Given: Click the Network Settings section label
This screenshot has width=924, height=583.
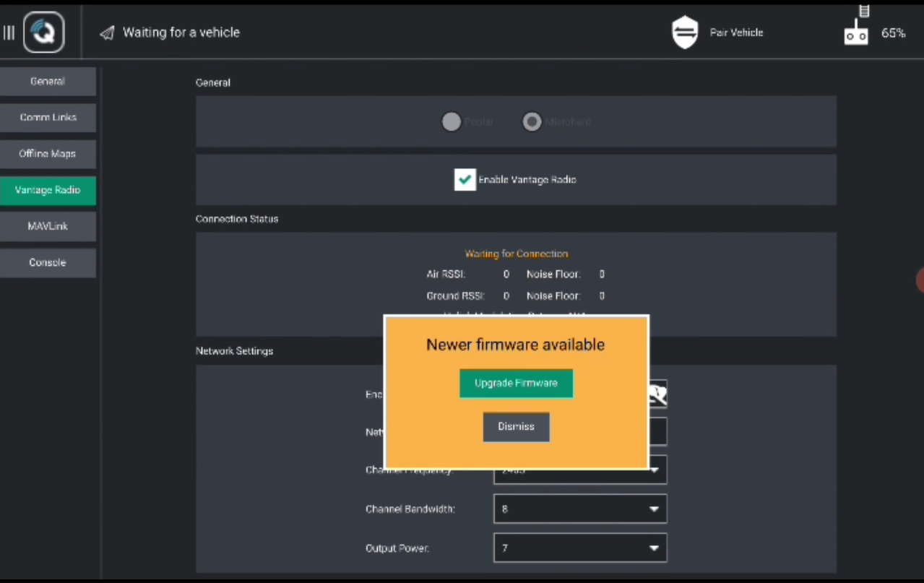Looking at the screenshot, I should pyautogui.click(x=234, y=351).
